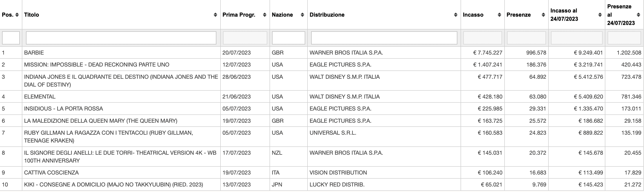Click the Presenze column header label
Image resolution: width=644 pixels, height=192 pixels.
coord(519,15)
